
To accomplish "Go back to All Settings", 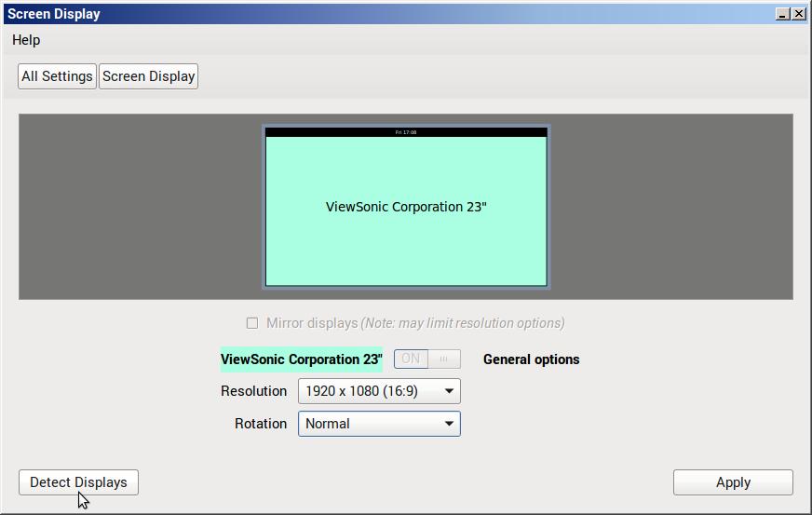I will (x=57, y=76).
